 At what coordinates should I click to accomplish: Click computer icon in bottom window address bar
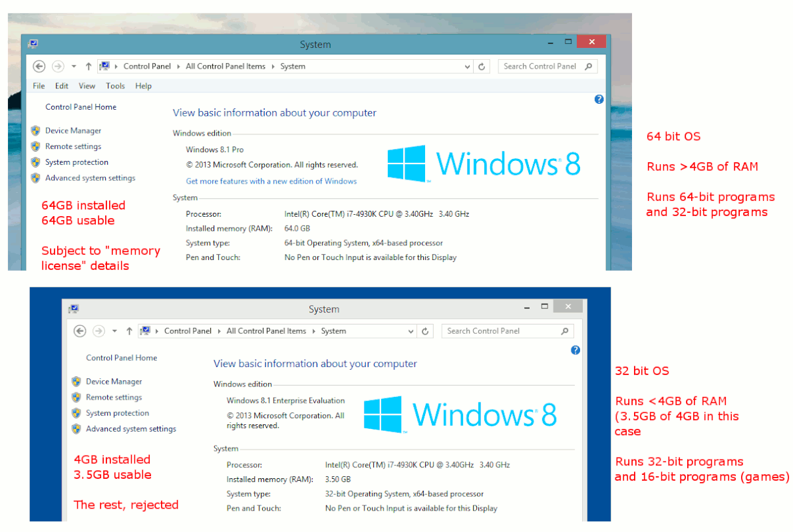pyautogui.click(x=145, y=331)
